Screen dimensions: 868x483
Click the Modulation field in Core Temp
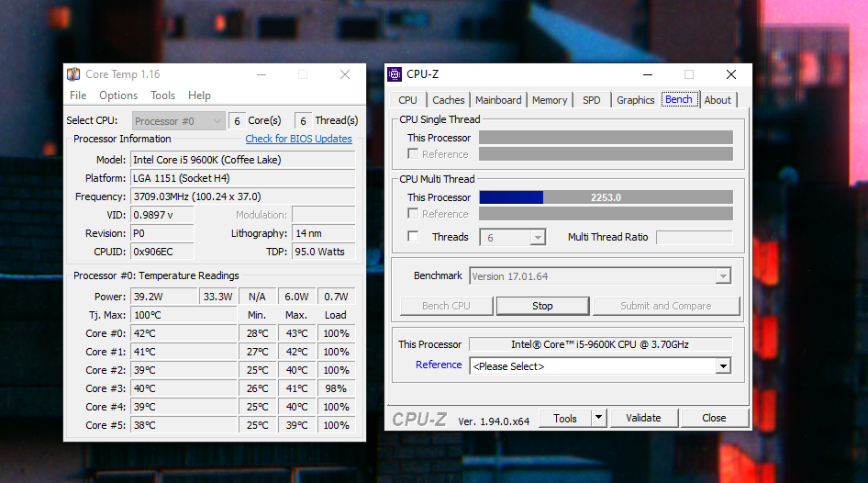tap(324, 215)
